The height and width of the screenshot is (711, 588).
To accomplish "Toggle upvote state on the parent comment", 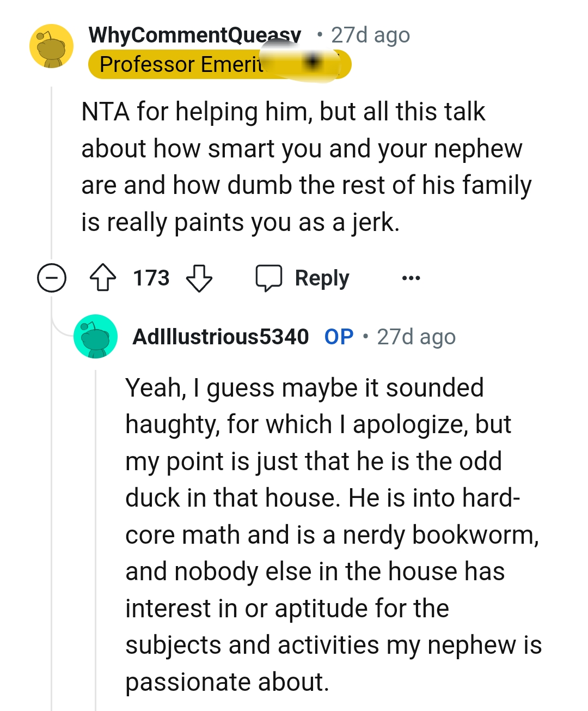I will 104,278.
